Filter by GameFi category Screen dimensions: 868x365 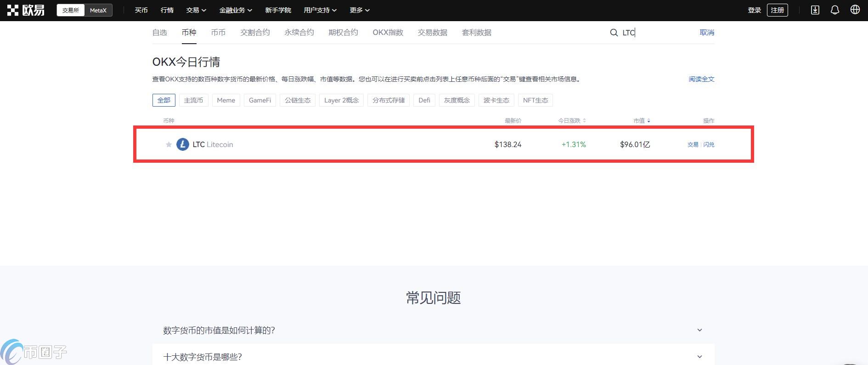260,100
